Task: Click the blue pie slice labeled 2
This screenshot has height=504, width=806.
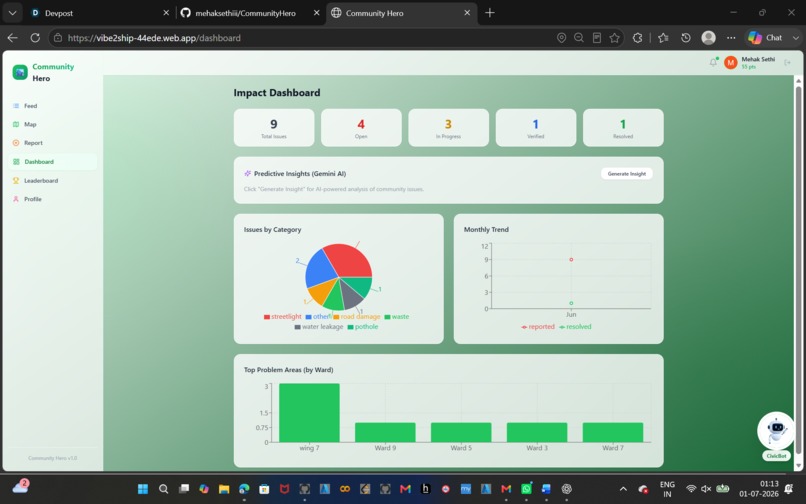Action: point(320,270)
